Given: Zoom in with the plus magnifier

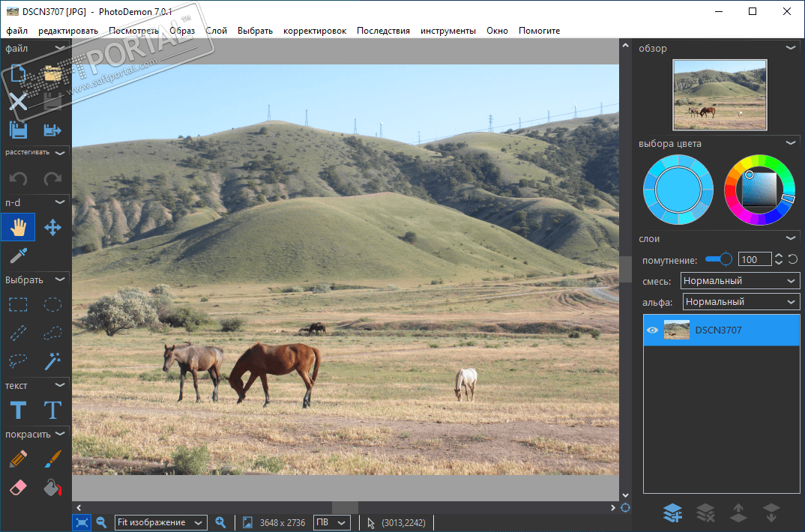Looking at the screenshot, I should [221, 523].
